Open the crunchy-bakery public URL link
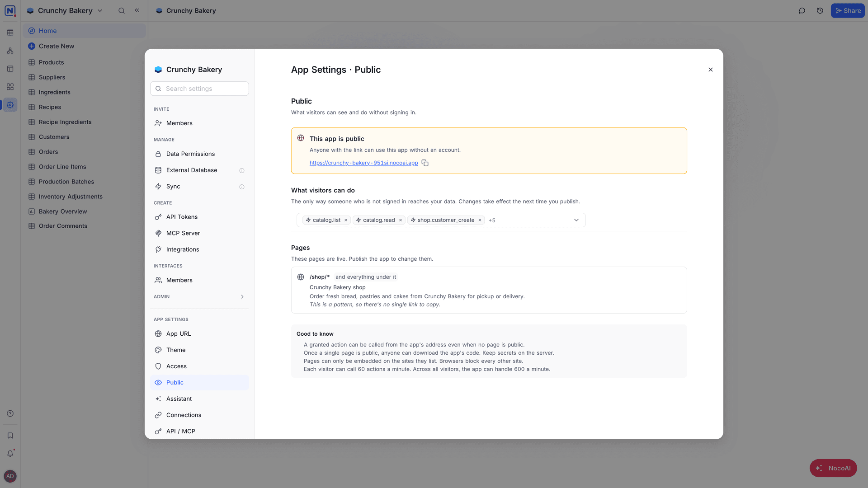The height and width of the screenshot is (488, 868). click(x=363, y=163)
